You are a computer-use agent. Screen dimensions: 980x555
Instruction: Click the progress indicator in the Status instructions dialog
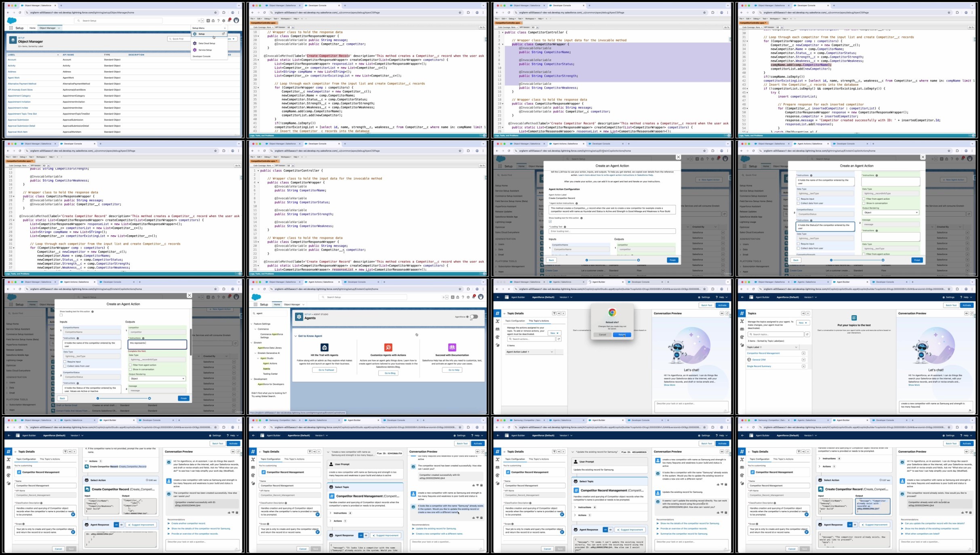pyautogui.click(x=857, y=260)
